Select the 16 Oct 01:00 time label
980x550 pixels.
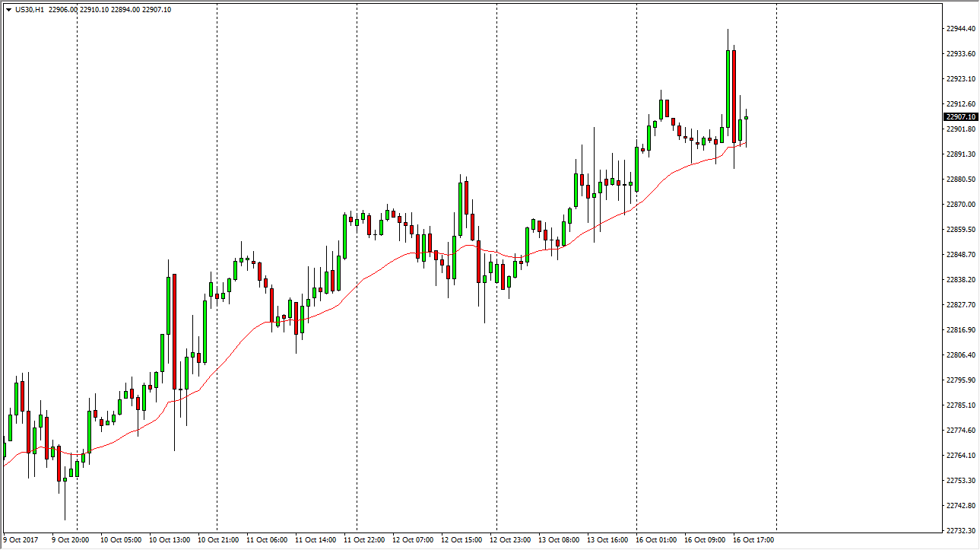(655, 540)
